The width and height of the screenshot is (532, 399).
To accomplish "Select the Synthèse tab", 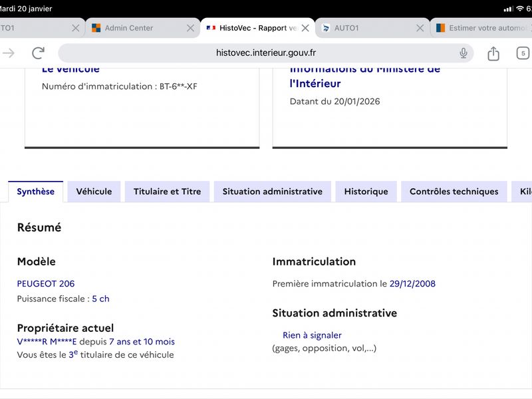I will click(36, 192).
